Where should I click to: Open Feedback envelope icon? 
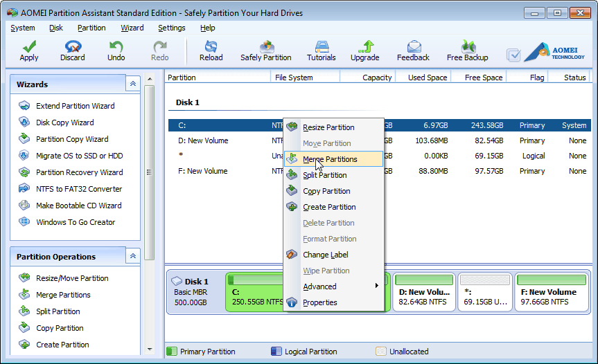point(414,47)
